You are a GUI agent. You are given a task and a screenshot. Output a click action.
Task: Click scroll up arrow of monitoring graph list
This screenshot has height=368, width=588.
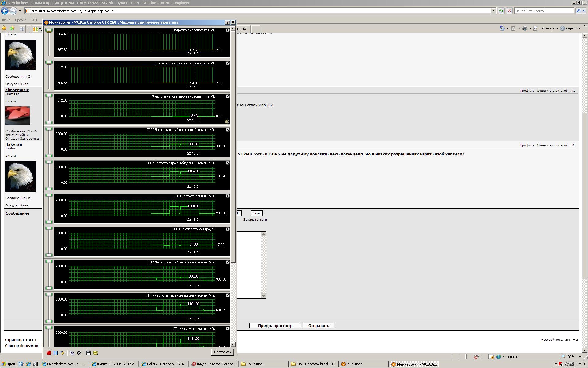233,29
